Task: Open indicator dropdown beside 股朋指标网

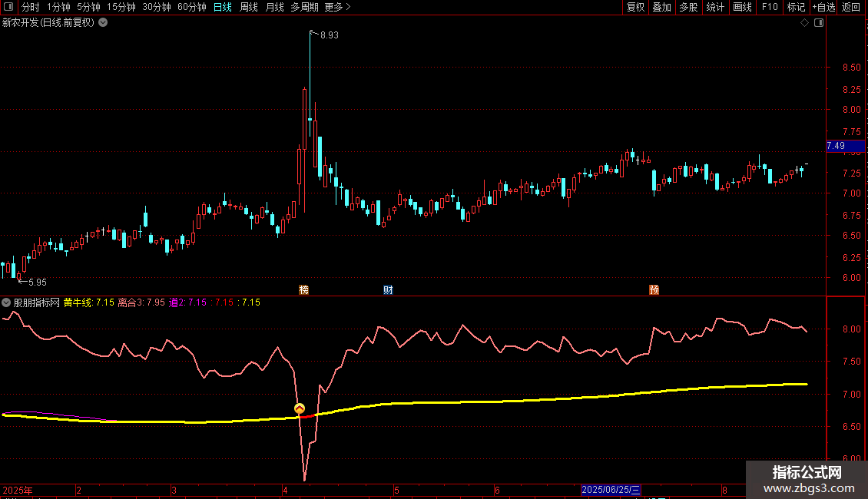Action: (6, 302)
